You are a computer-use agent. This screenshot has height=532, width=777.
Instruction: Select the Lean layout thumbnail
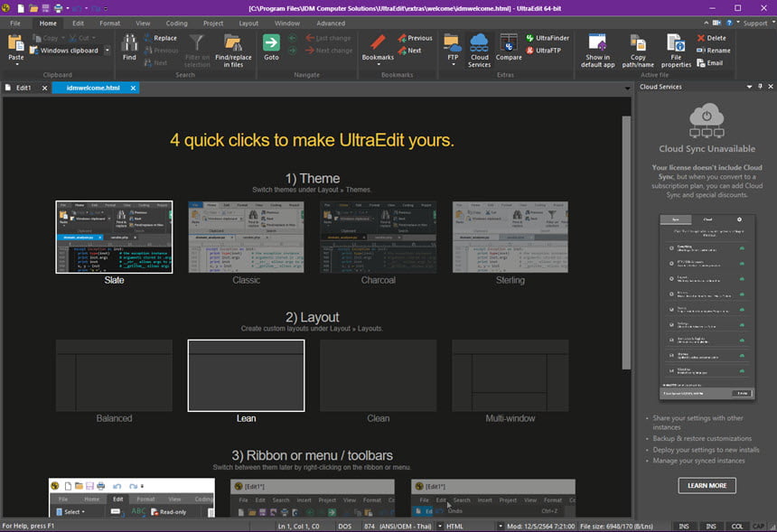point(247,376)
